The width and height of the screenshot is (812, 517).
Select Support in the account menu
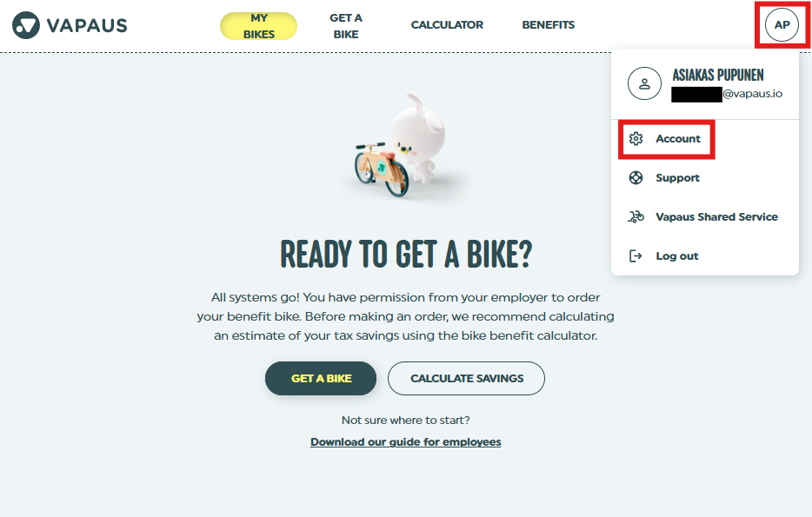(x=676, y=177)
